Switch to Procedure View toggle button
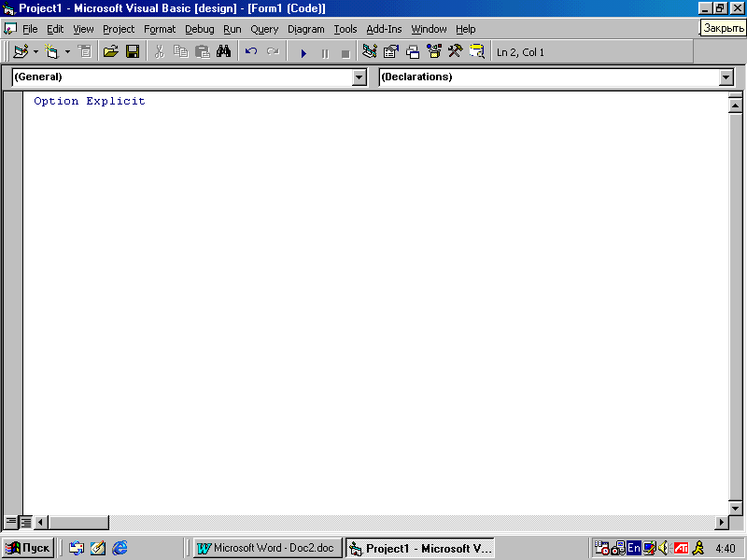The width and height of the screenshot is (747, 560). click(11, 522)
